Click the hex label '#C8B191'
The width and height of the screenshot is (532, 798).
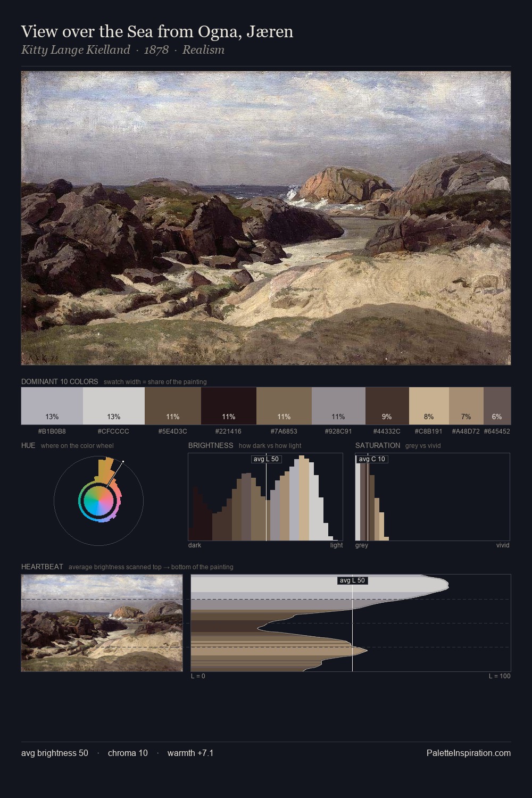[429, 431]
